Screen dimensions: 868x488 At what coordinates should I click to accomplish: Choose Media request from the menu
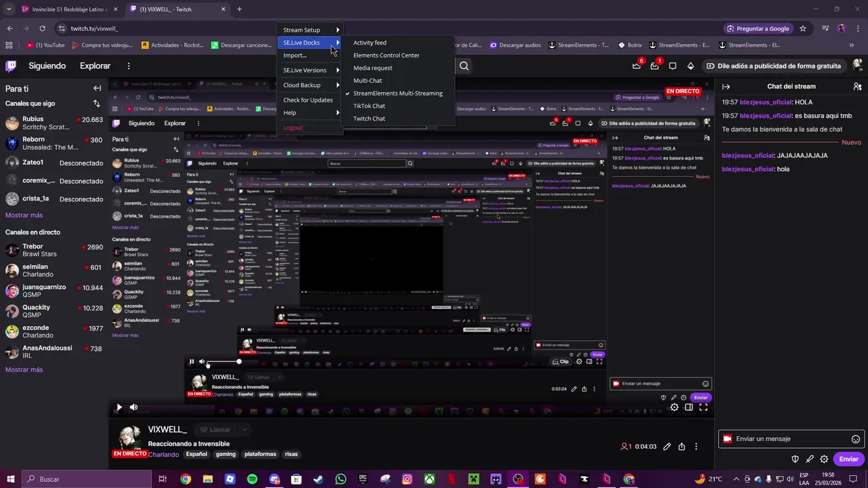click(372, 68)
